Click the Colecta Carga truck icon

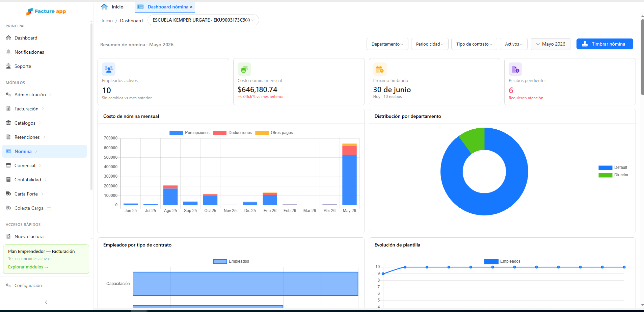(8, 208)
